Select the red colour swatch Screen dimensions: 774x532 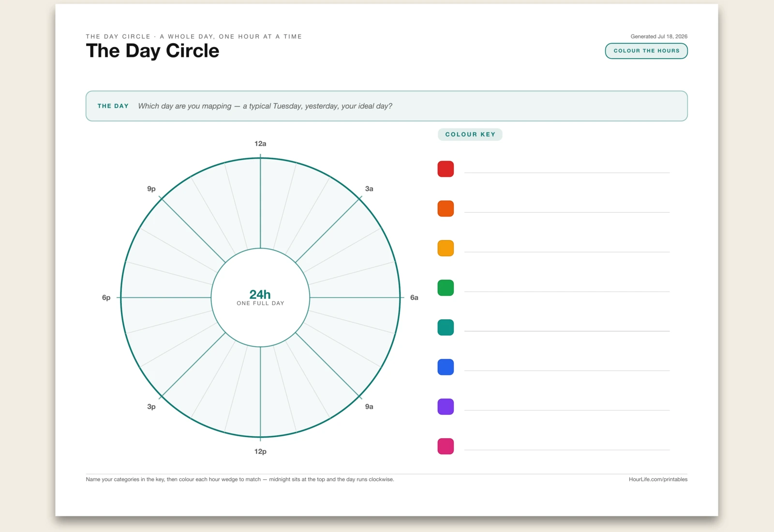tap(446, 169)
